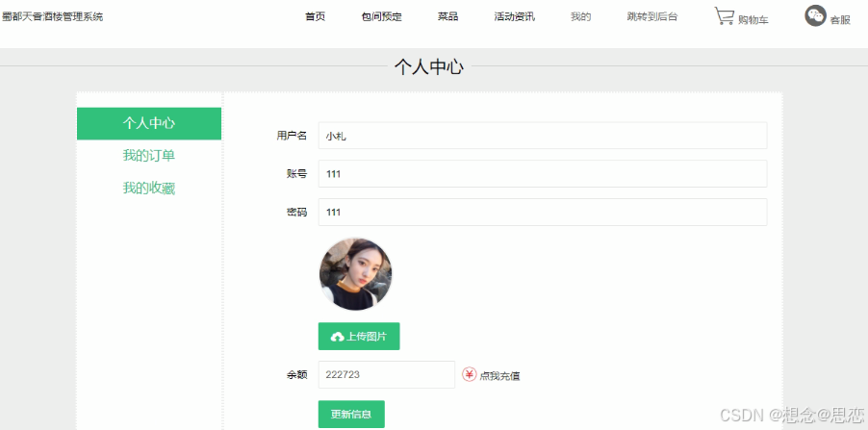Click the 点我充值 recharge link
This screenshot has width=868, height=430.
coord(499,376)
